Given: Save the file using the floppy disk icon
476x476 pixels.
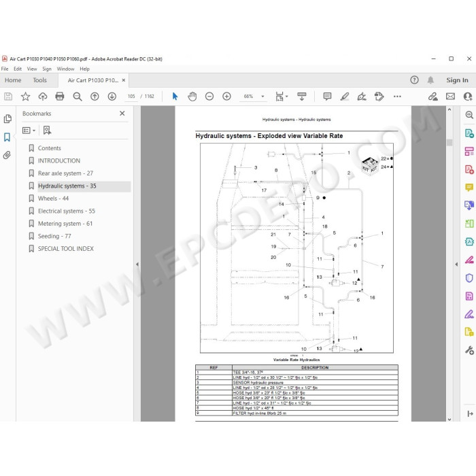Looking at the screenshot, I should point(8,97).
